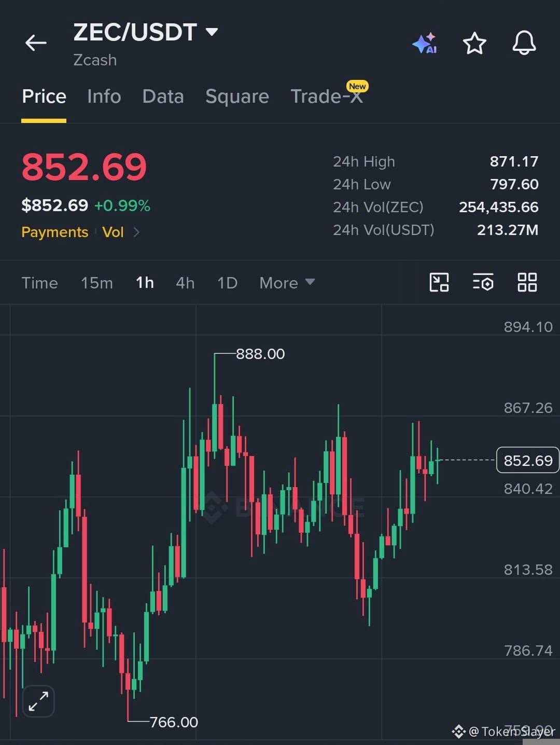The height and width of the screenshot is (745, 560).
Task: Tap the current price label 852.69 on axis
Action: pyautogui.click(x=528, y=460)
